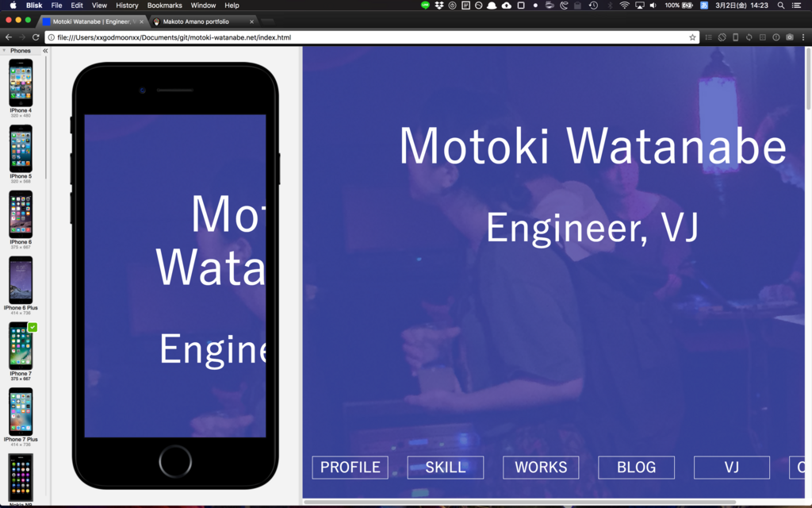Viewport: 812px width, 508px height.
Task: Close the Motoki Watanabe tab
Action: click(x=141, y=21)
